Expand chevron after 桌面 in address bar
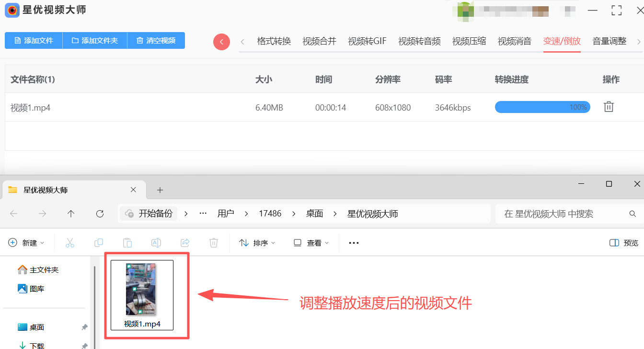 pyautogui.click(x=335, y=214)
